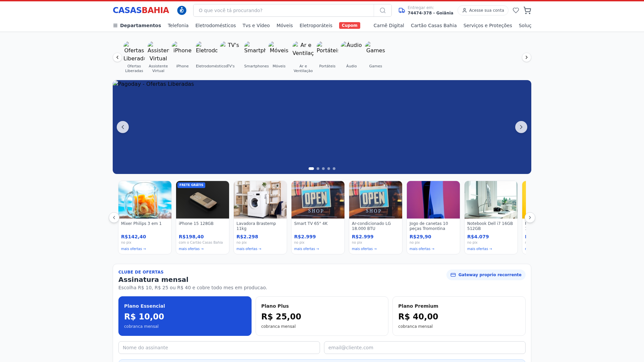
Task: Open the Notebook Dell i7 product image
Action: 491,200
